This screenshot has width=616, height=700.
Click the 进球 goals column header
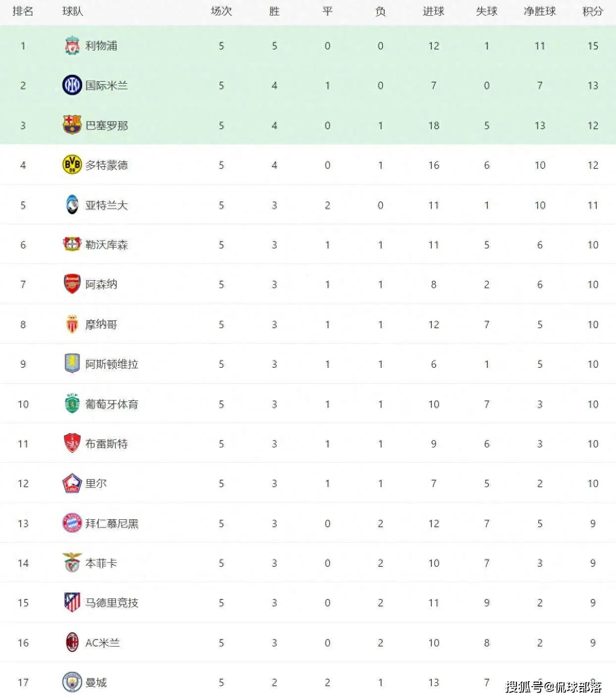click(433, 11)
